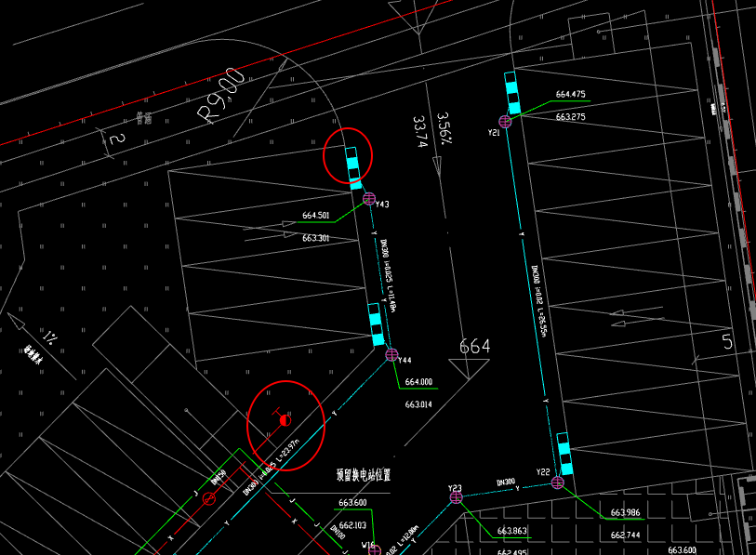Click the 663.301 elevation label

(316, 238)
